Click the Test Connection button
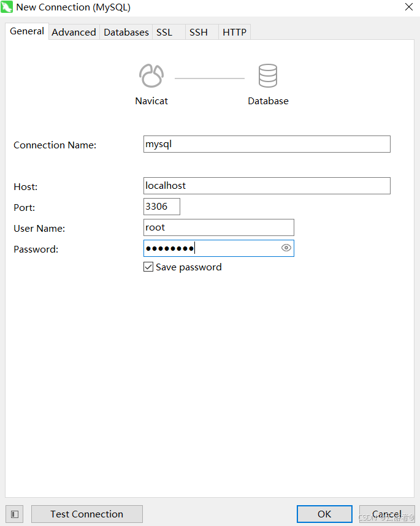Screen dimensions: 420x526 (x=87, y=514)
